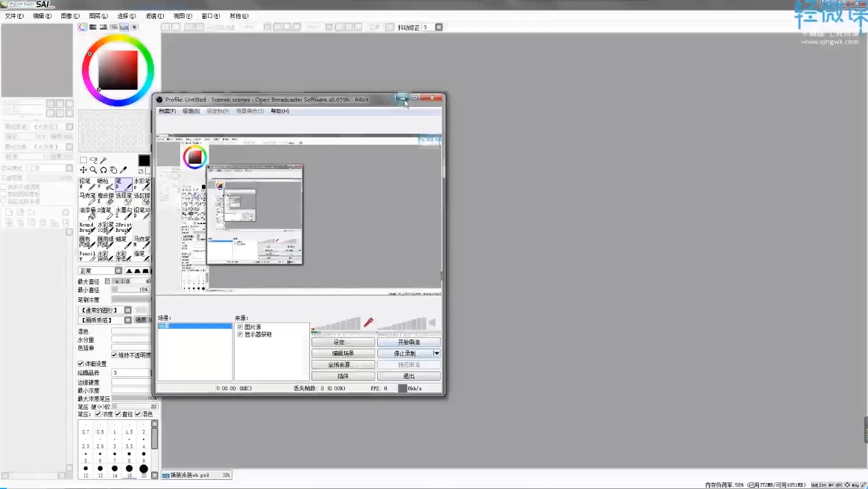
Task: Click 全域来源... button in OBS
Action: [343, 365]
